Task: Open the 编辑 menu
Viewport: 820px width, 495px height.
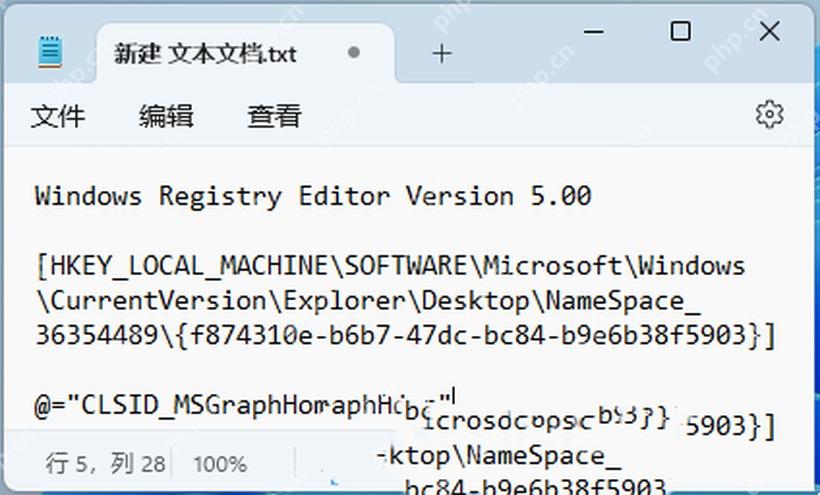Action: tap(166, 116)
